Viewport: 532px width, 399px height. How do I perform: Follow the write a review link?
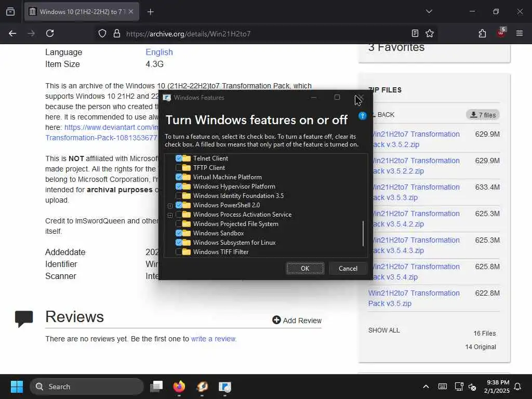pyautogui.click(x=214, y=339)
